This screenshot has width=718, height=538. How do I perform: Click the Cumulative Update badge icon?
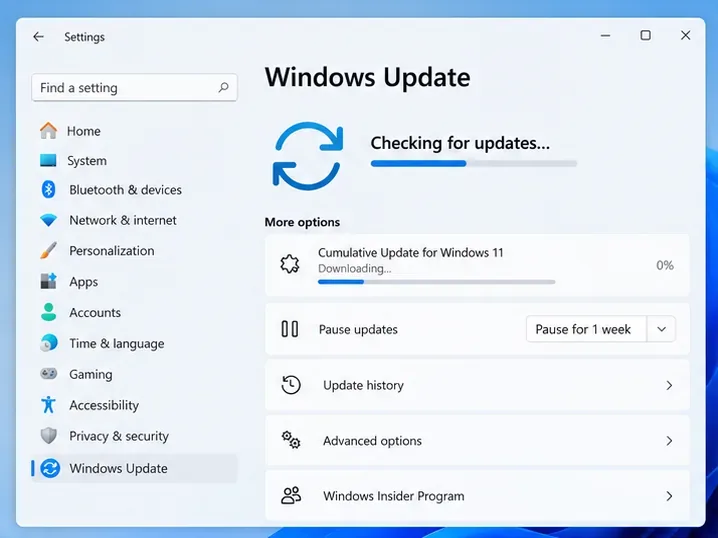(x=290, y=264)
